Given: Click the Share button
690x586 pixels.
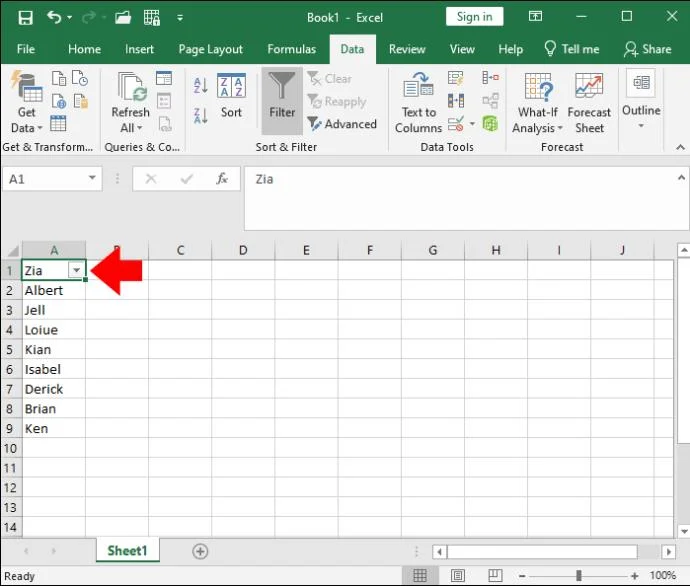Looking at the screenshot, I should coord(648,49).
